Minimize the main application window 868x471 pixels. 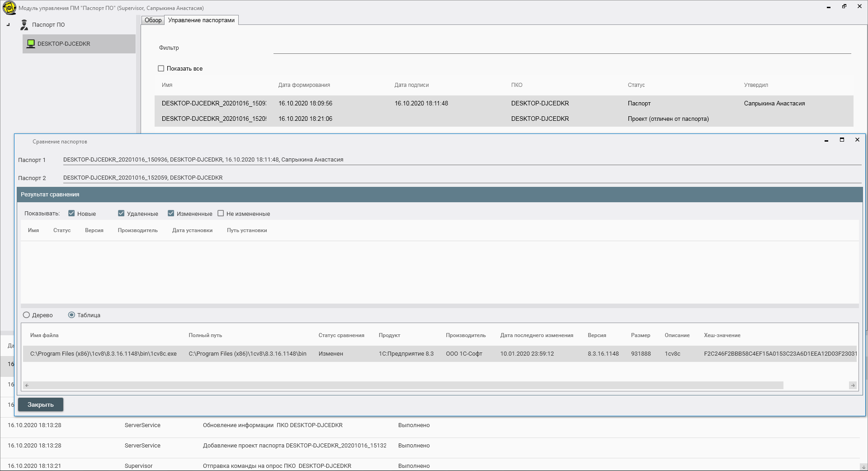click(x=829, y=7)
